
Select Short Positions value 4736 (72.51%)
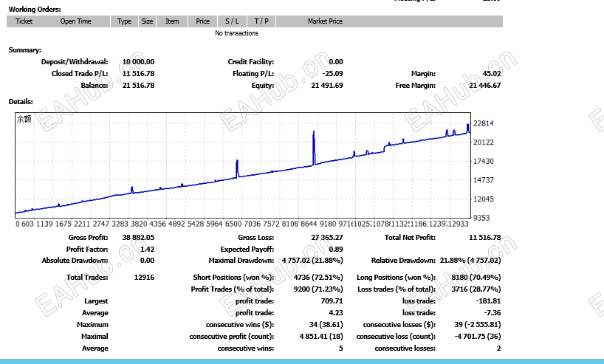click(x=318, y=278)
